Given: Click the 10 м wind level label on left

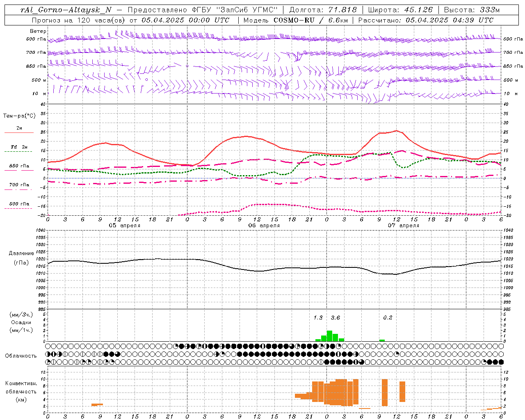Looking at the screenshot, I should pos(39,94).
